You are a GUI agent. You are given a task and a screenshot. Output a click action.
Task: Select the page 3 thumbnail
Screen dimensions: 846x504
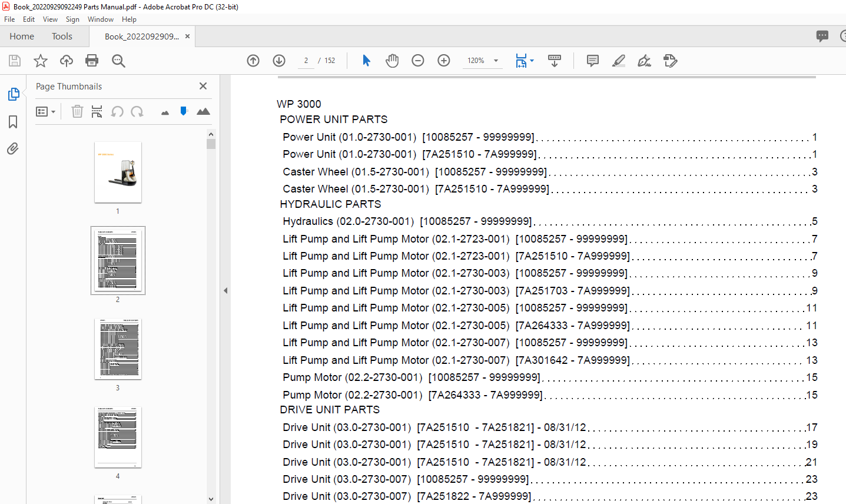coord(118,349)
